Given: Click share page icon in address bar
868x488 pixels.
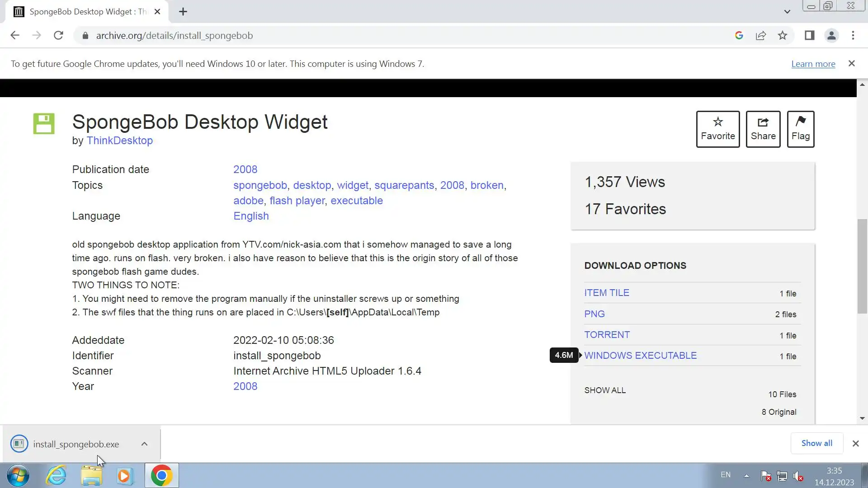Looking at the screenshot, I should 761,36.
